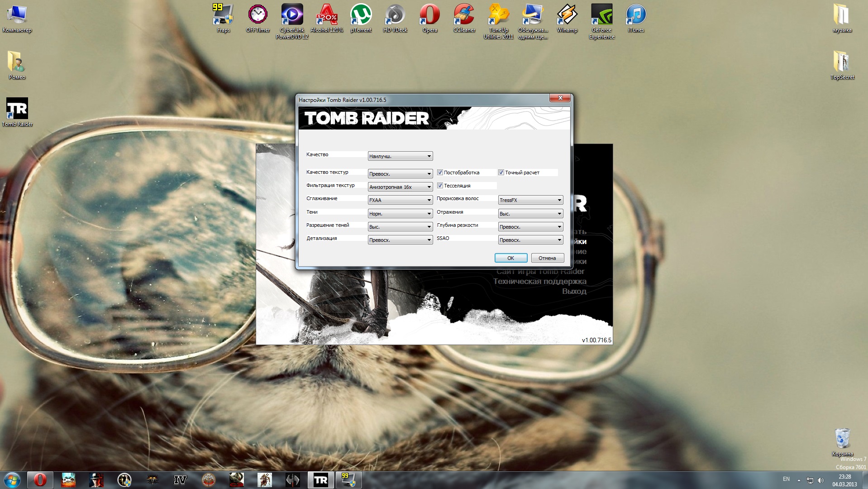Launch Winamp from the desktop
The width and height of the screenshot is (868, 489).
[x=567, y=19]
